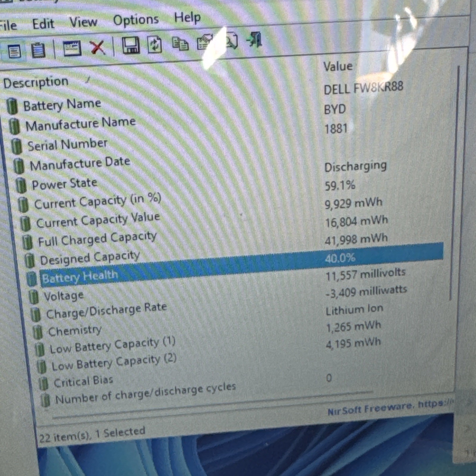476x476 pixels.
Task: Click the BYD manufacturer value
Action: tap(335, 109)
